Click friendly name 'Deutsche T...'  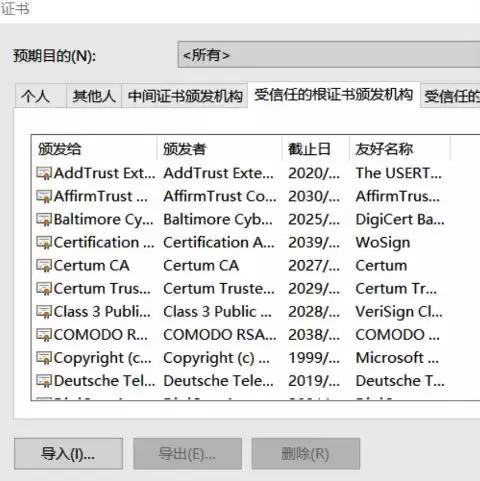(400, 381)
